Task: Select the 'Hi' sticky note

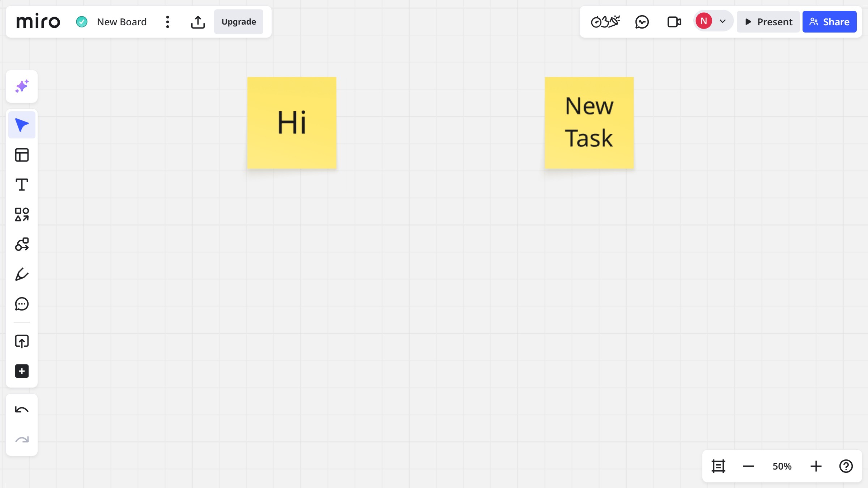Action: pyautogui.click(x=292, y=123)
